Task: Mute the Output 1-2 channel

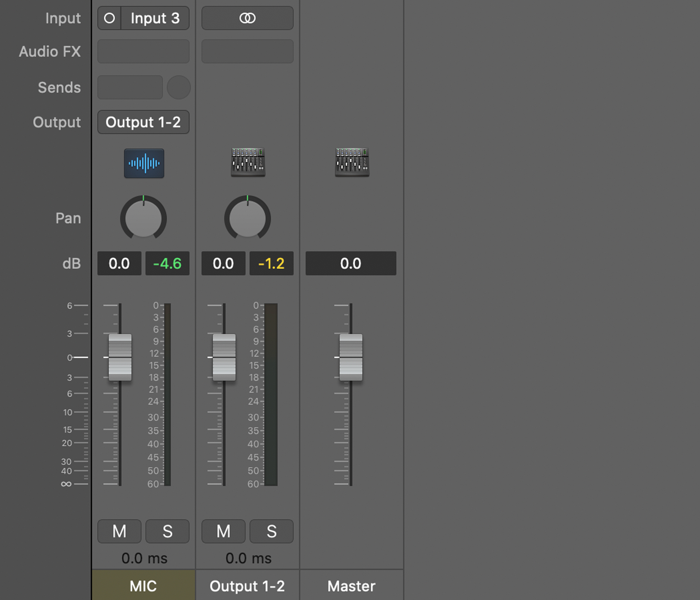Action: 223,532
